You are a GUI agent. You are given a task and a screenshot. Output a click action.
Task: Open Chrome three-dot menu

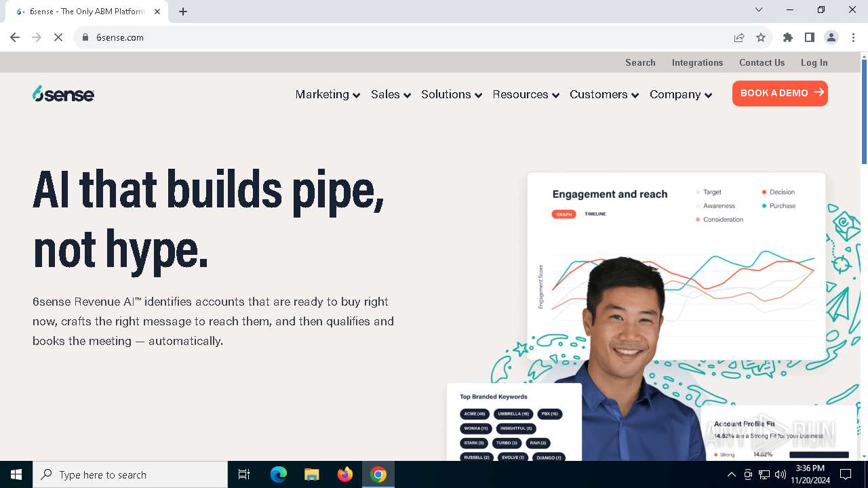pos(853,37)
